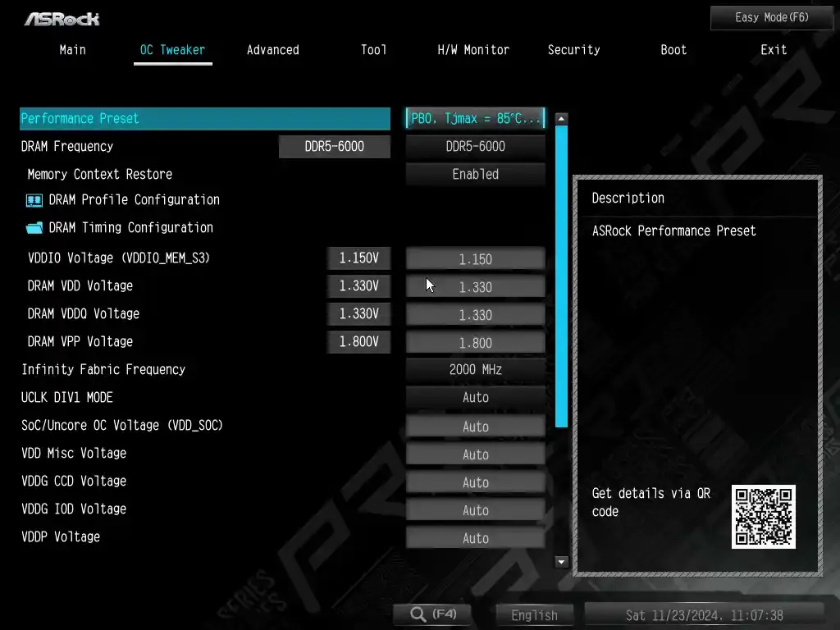Screen dimensions: 840x630
Task: Click the DRAM VDD Voltage input field
Action: point(475,287)
